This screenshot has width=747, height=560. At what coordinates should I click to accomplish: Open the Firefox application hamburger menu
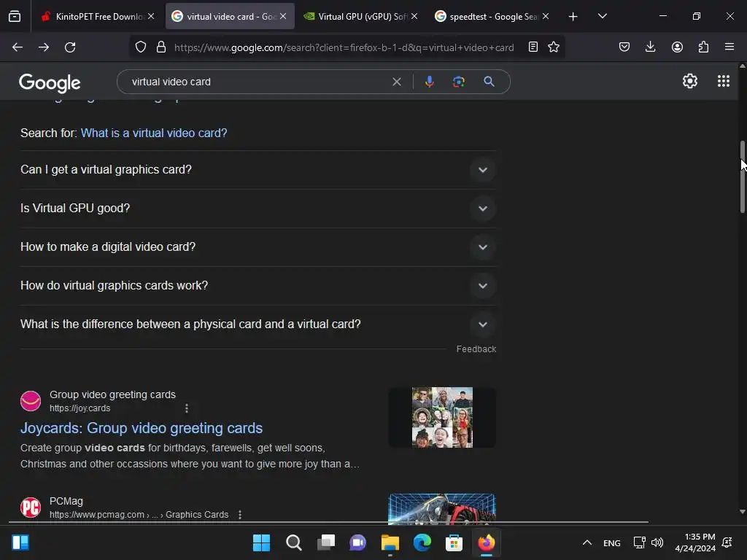[729, 47]
